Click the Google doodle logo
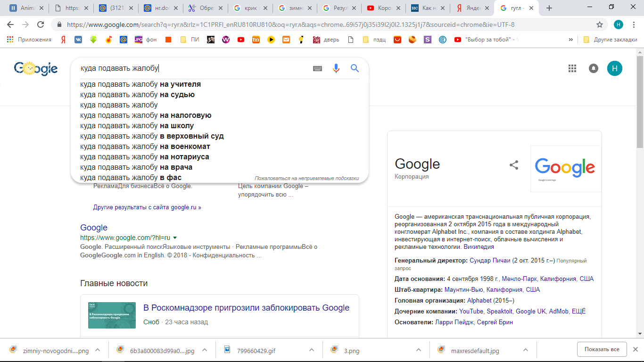 (x=36, y=68)
